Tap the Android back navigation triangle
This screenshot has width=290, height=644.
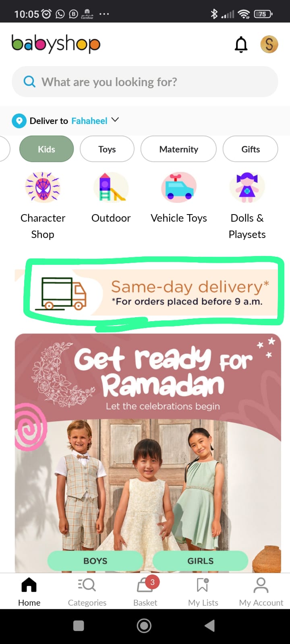[x=209, y=626]
